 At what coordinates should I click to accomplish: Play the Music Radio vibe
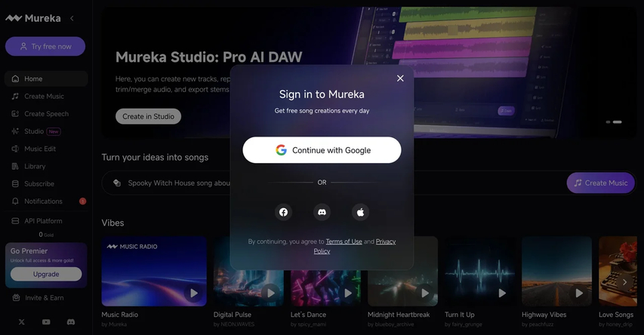pyautogui.click(x=194, y=293)
